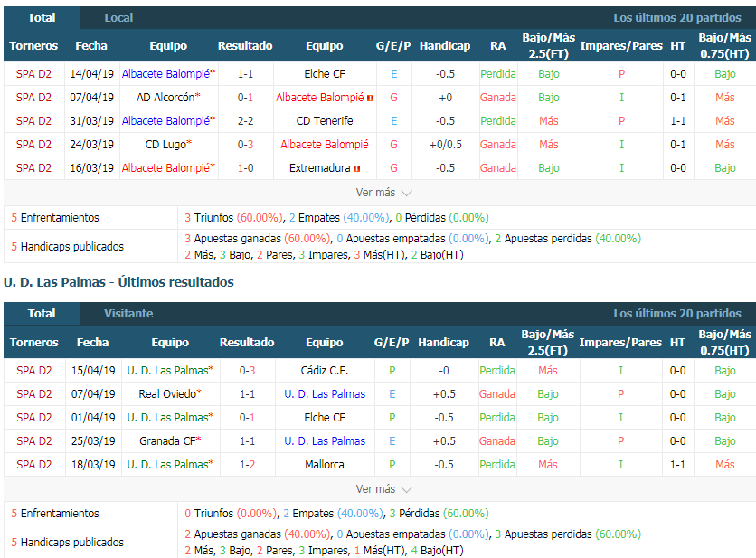Click SPA D2 tournament in 18/03/19 row
Screen dimensions: 756x558
33,465
